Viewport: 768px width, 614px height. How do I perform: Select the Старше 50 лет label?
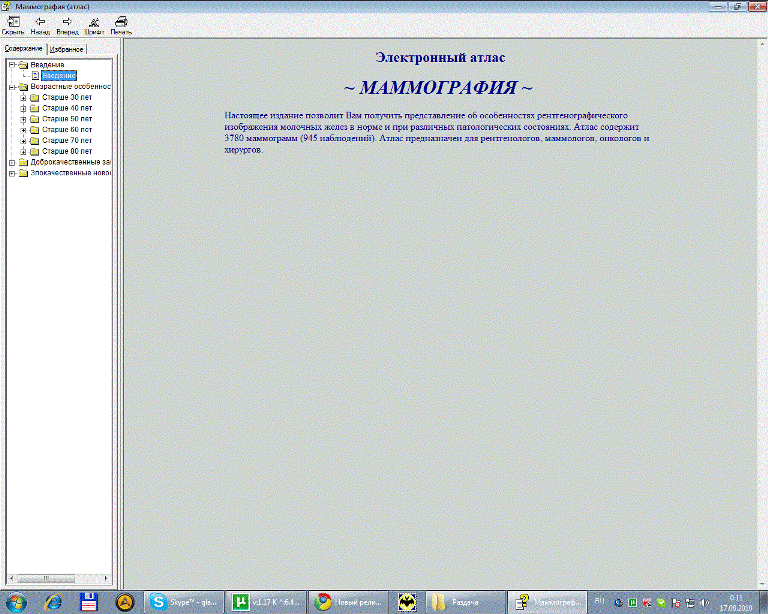click(x=67, y=118)
